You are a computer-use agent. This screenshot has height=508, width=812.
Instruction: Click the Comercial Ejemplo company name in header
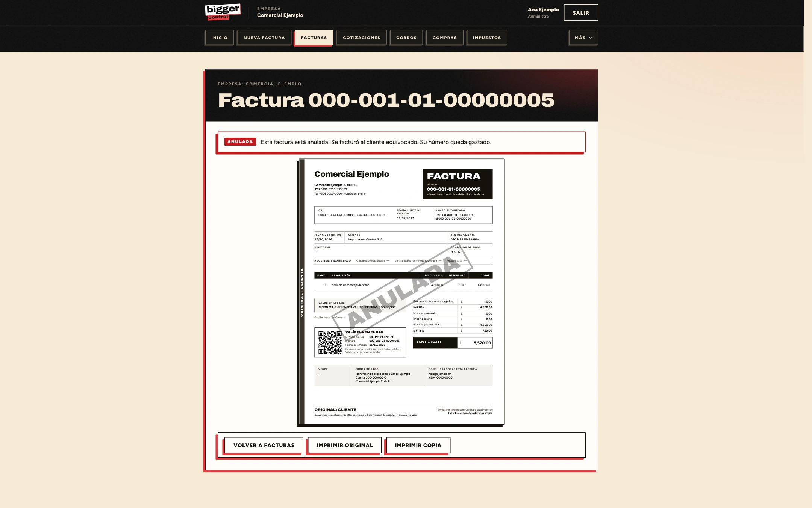280,15
